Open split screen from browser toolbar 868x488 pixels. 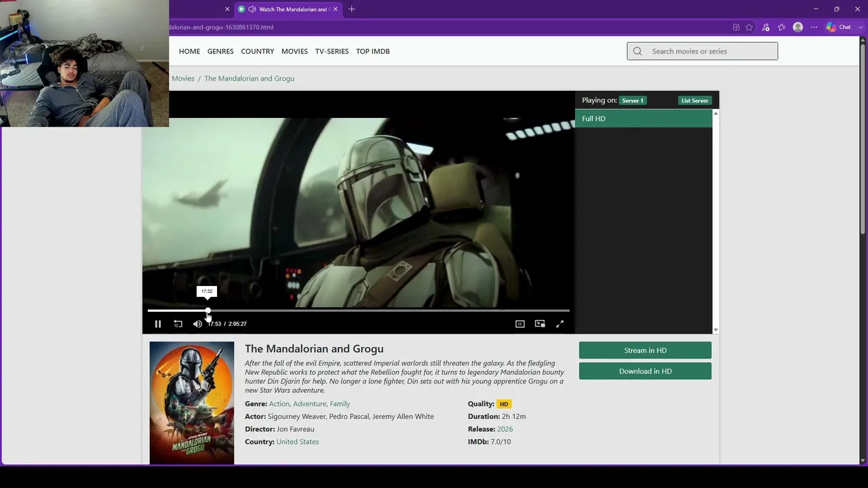point(736,28)
